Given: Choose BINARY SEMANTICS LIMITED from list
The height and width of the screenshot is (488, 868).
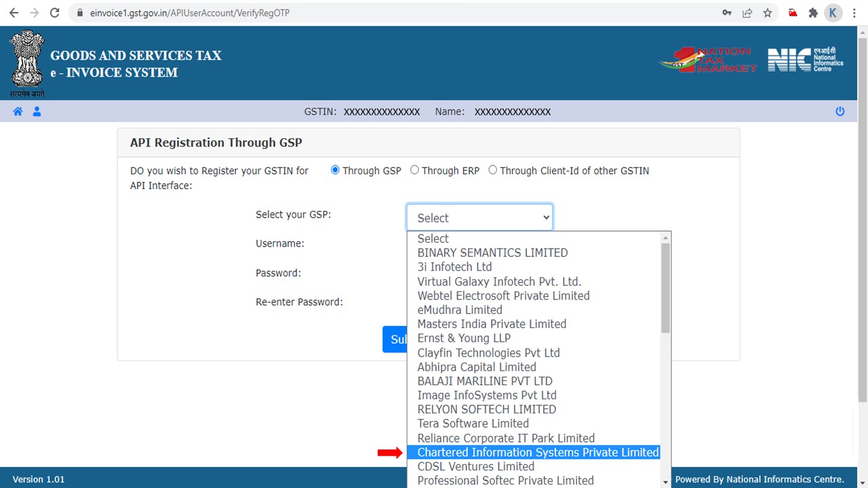Looking at the screenshot, I should pyautogui.click(x=534, y=253).
